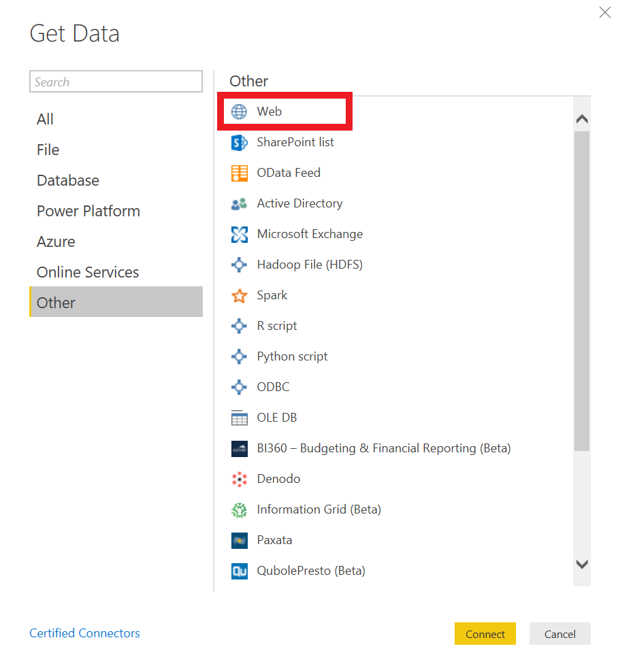The width and height of the screenshot is (618, 672).
Task: Click the scrollbar up arrow
Action: (x=582, y=119)
